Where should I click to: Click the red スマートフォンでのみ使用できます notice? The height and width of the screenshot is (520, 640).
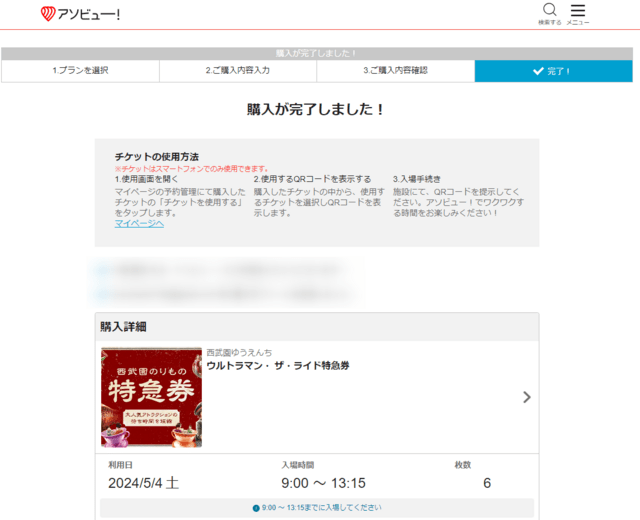tap(192, 169)
